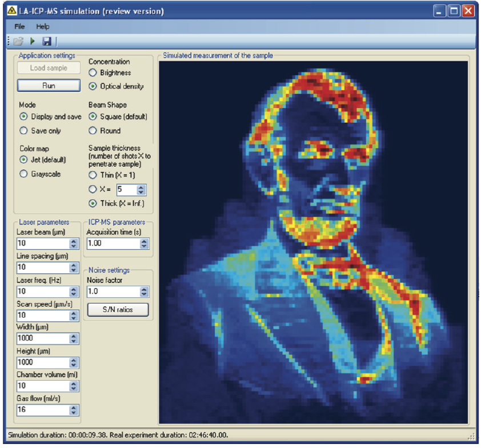Select Optical density concentration option

(93, 86)
